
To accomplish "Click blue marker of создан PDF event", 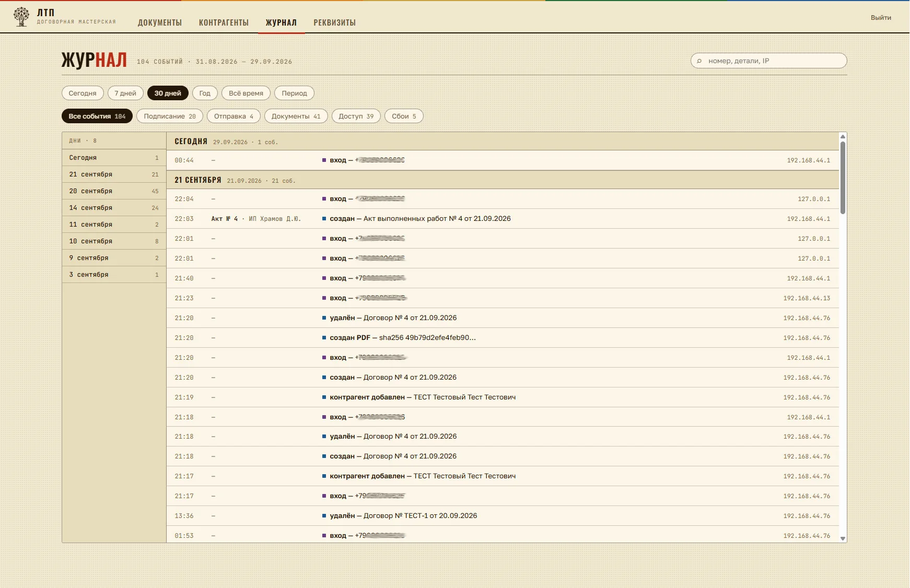I will 324,338.
